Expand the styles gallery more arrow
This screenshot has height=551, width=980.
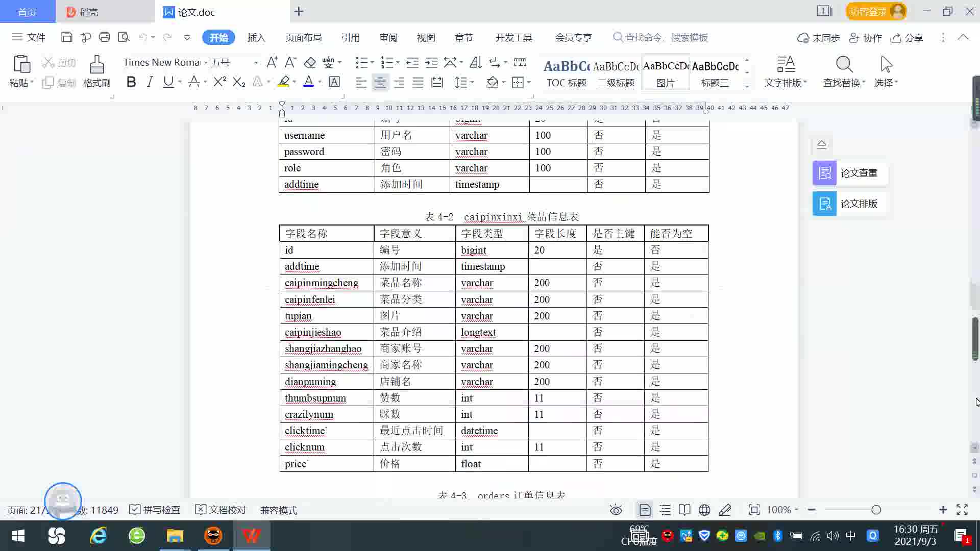[747, 86]
